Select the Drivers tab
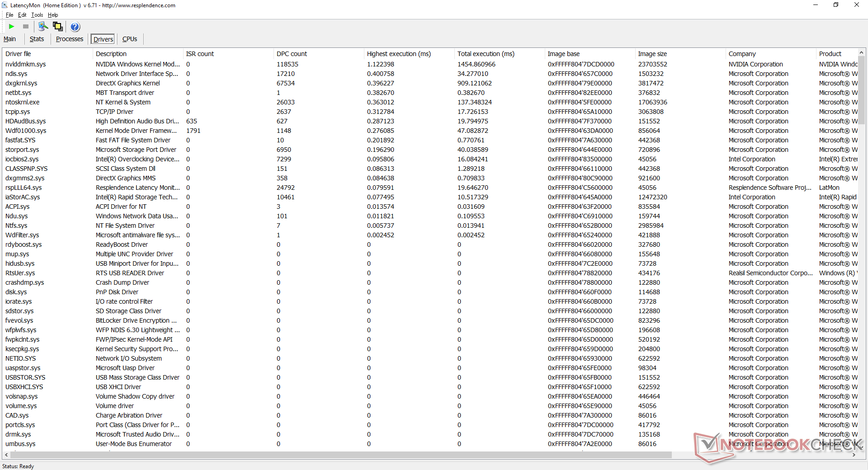This screenshot has height=470, width=868. pos(103,39)
